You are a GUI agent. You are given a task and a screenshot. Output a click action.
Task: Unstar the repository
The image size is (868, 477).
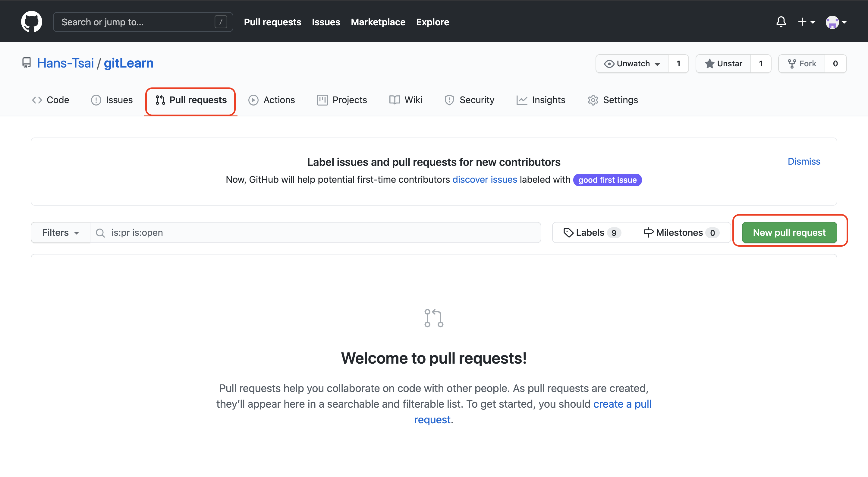(723, 63)
